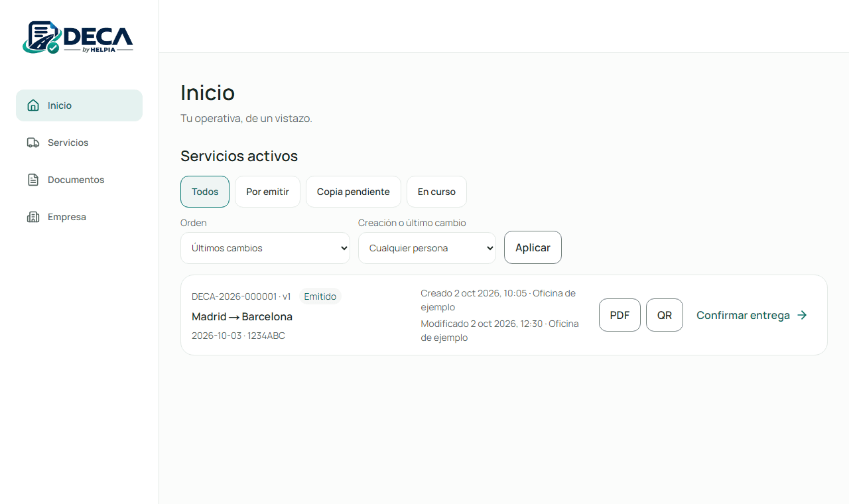The image size is (849, 504).
Task: Download the PDF for DECA-2026-000001
Action: 620,315
